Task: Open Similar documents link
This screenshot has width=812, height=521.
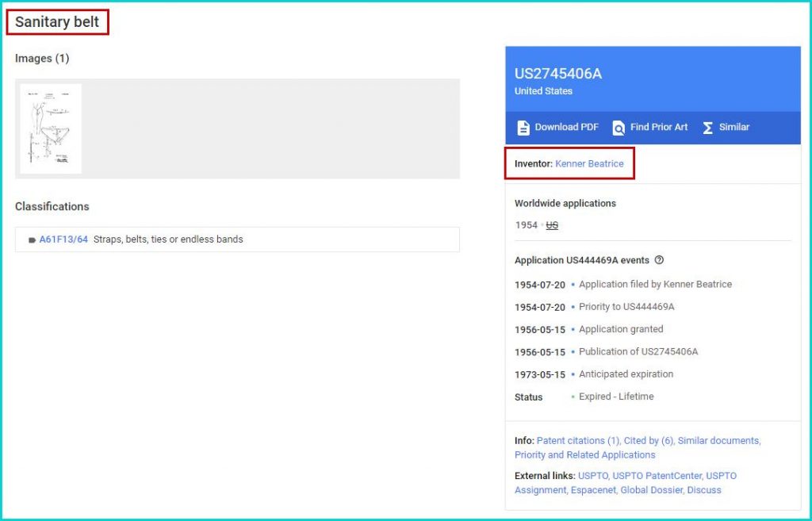Action: point(718,441)
